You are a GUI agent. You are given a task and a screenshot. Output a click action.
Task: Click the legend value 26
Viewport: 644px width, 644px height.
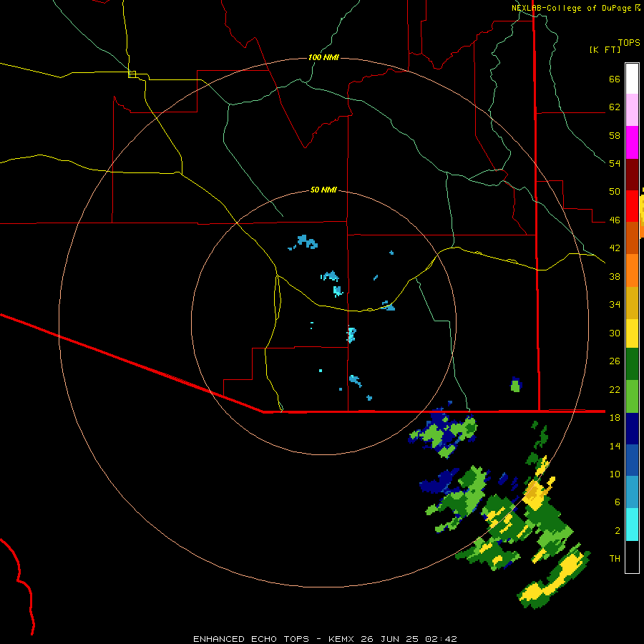(615, 361)
